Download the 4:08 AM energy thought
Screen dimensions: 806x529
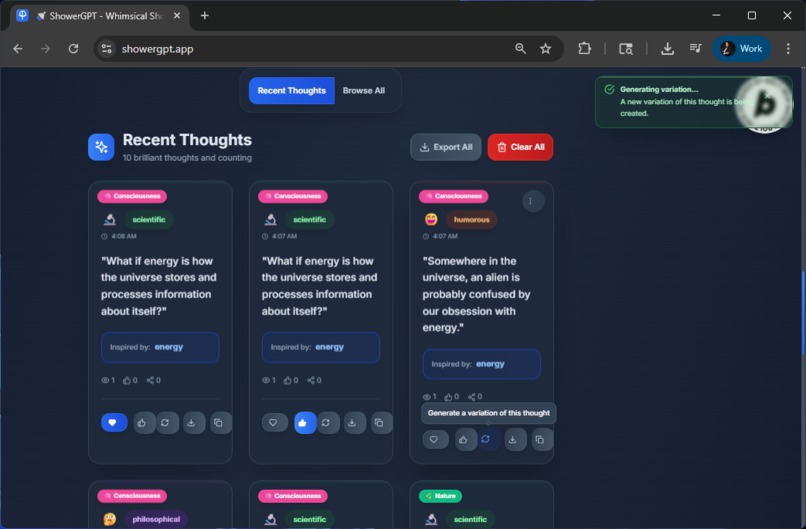(x=192, y=423)
